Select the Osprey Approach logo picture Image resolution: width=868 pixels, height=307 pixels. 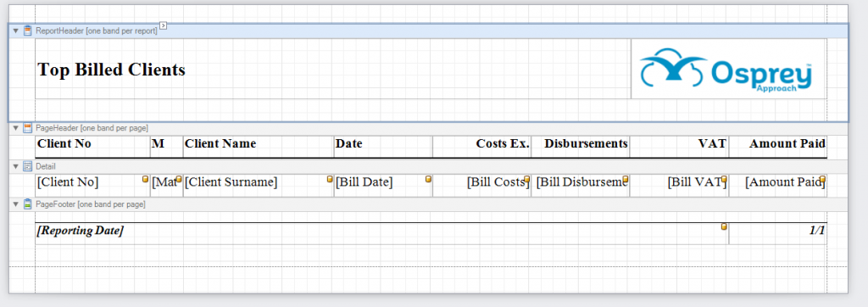[728, 70]
